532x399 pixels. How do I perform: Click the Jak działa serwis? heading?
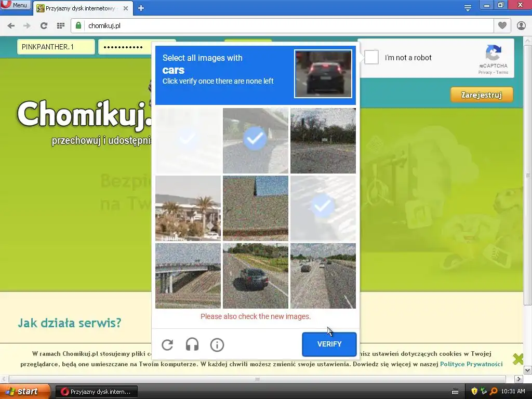tap(69, 323)
